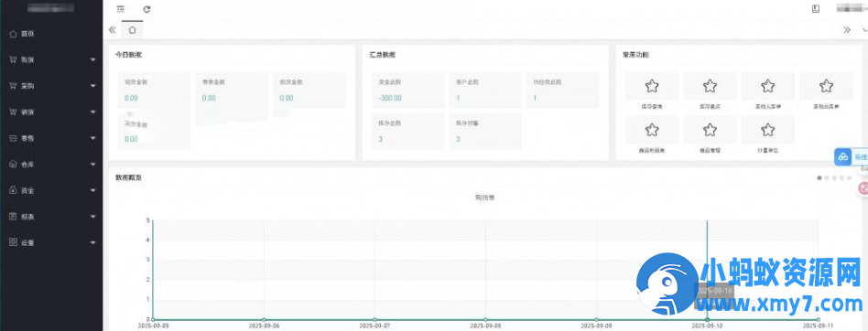
Task: Open the 库存盘点 star shortcut
Action: [710, 86]
